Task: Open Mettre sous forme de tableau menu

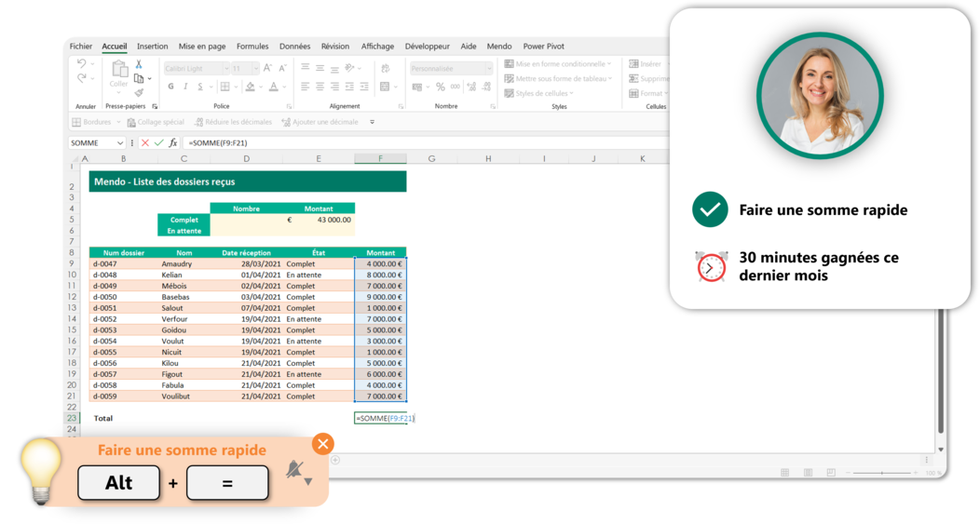Action: coord(558,79)
